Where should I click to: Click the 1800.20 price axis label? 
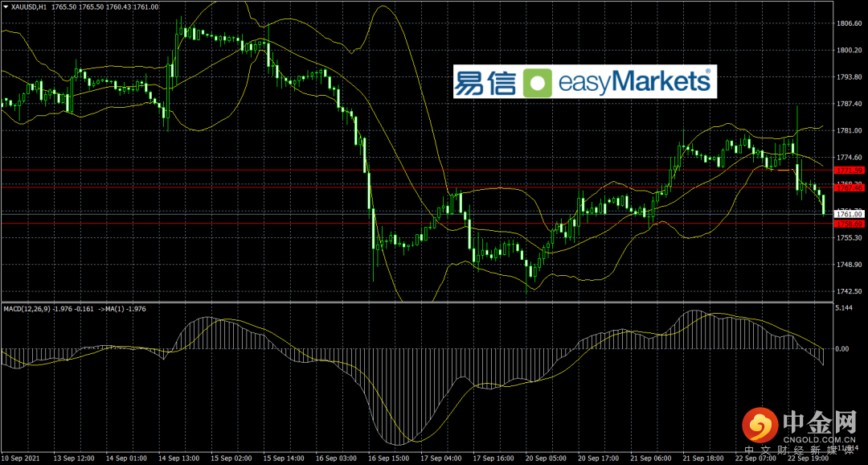point(850,51)
